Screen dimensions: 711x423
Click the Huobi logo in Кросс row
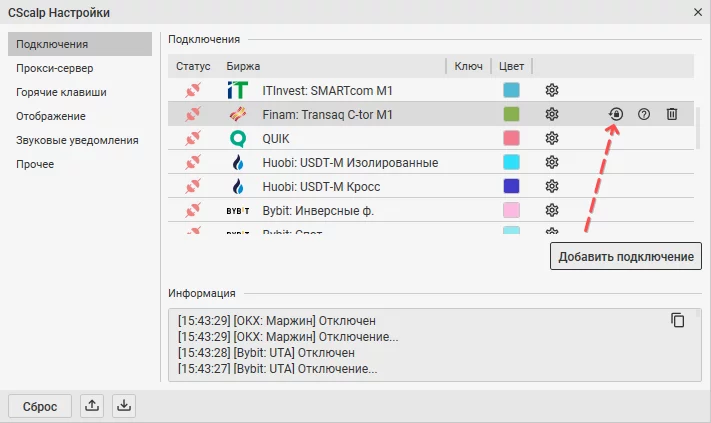coord(238,186)
